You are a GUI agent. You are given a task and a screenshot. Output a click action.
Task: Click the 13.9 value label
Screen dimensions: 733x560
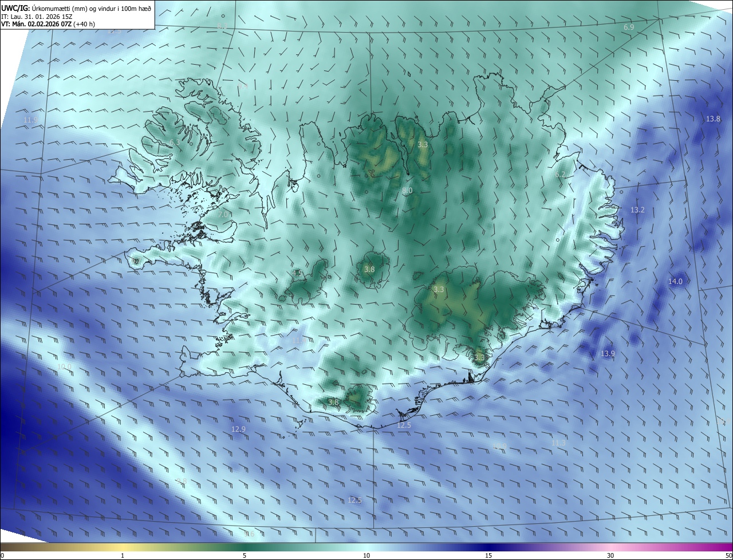coord(608,354)
